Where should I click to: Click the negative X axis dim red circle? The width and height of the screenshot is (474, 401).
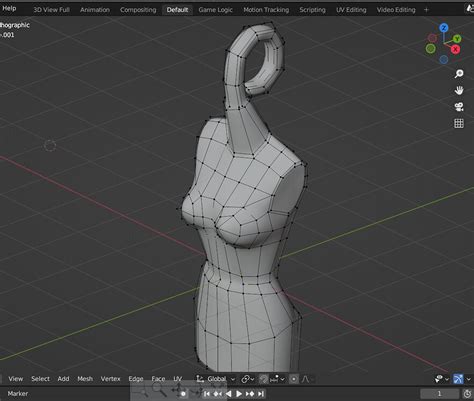coord(432,38)
